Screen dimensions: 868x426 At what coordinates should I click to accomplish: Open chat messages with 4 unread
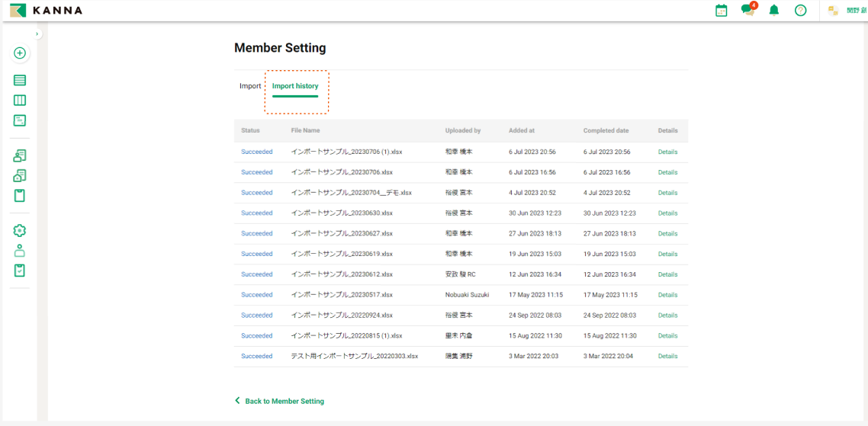[747, 11]
